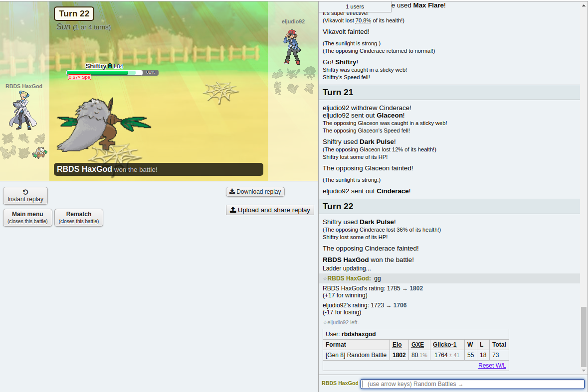Click the "[Gen 8] Random Battle" table cell

click(x=356, y=355)
